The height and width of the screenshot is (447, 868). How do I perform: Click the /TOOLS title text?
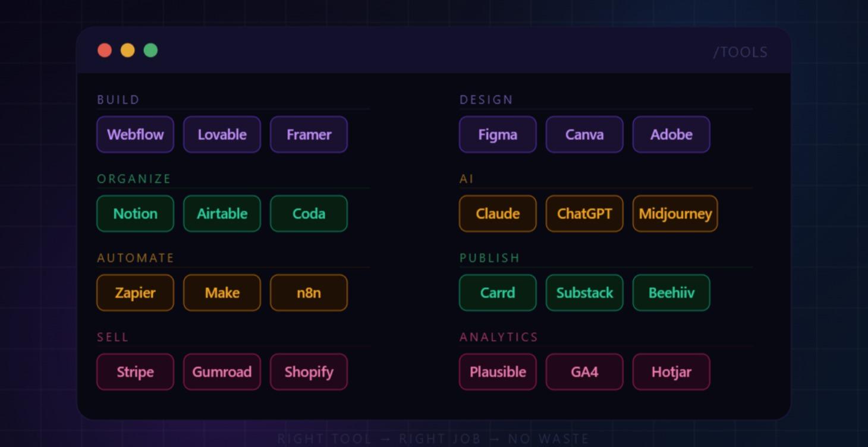pyautogui.click(x=741, y=52)
